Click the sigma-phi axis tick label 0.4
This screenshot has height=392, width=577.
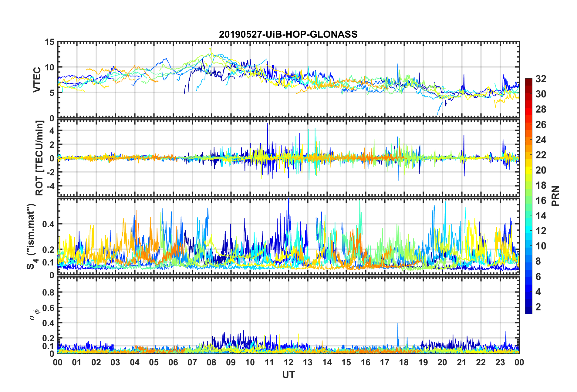point(48,323)
